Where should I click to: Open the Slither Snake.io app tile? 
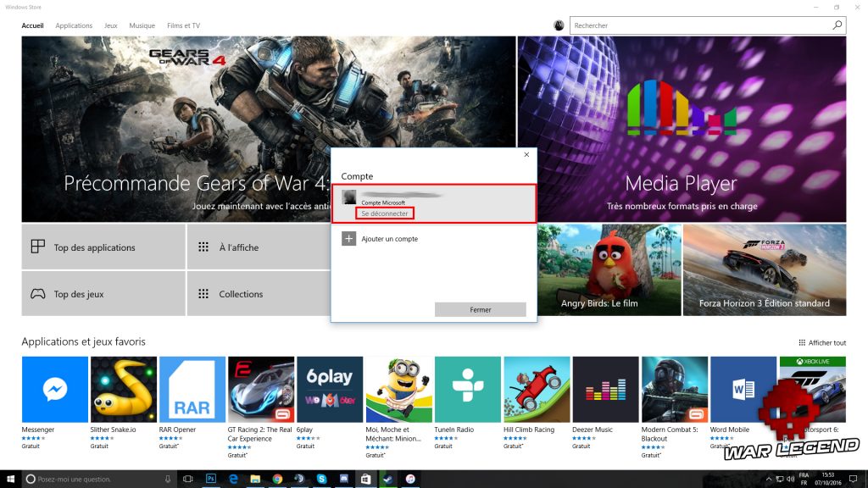coord(123,389)
